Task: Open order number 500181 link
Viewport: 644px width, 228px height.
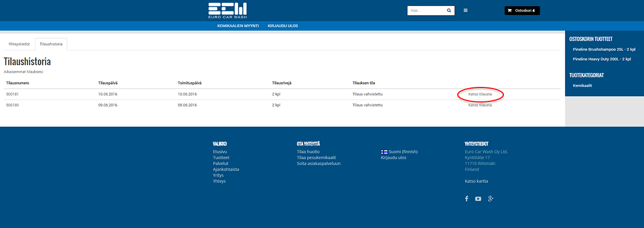Action: (x=12, y=94)
